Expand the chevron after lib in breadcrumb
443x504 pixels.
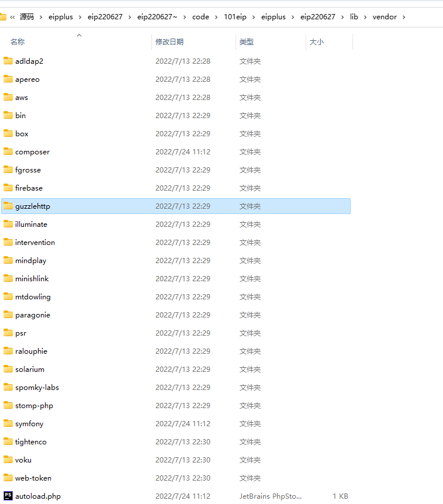tap(365, 17)
